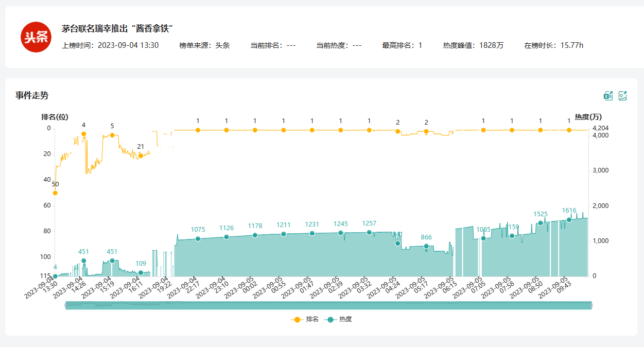Select the heat 866 data point
This screenshot has width=644, height=347.
click(426, 246)
